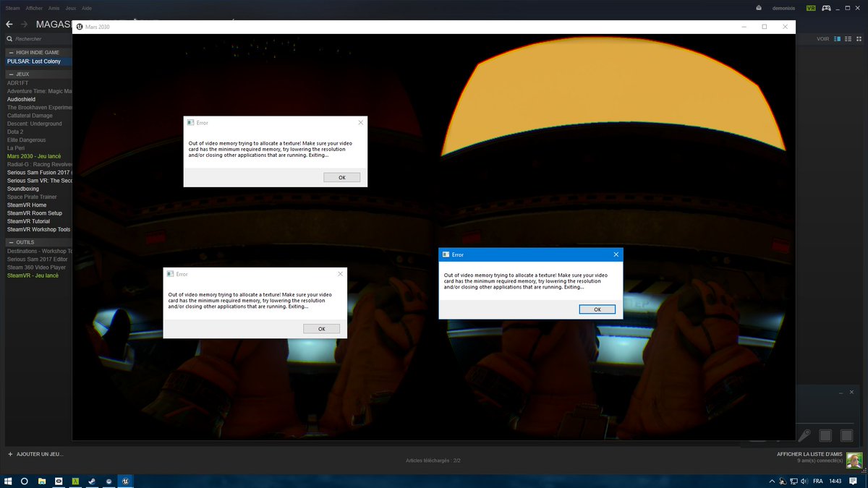Select SteamVR - Jeu lancé entry
Viewport: 868px width, 488px height.
33,275
